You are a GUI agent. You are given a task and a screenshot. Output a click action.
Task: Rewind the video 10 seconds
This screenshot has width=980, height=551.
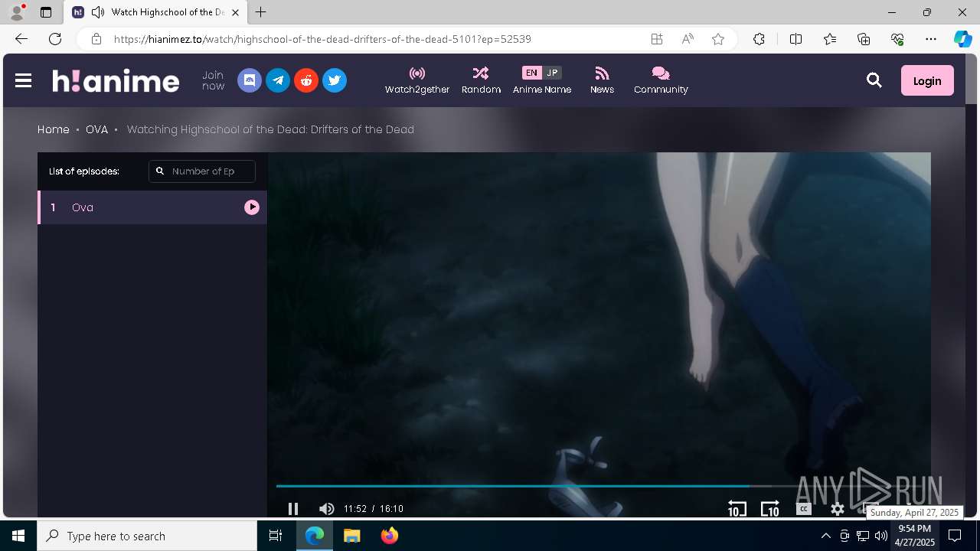point(737,509)
